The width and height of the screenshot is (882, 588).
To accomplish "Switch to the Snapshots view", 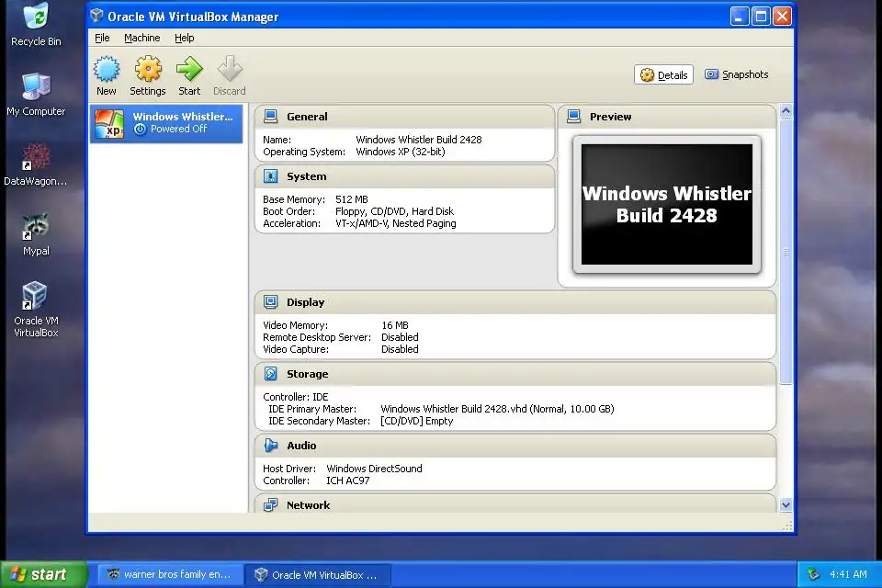I will pos(736,74).
